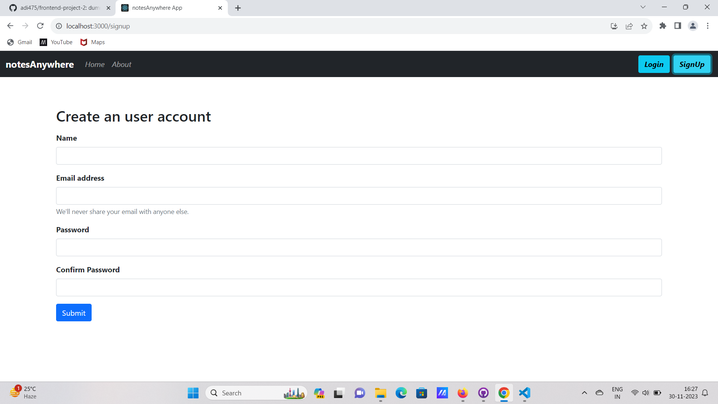Open the About navbar link
Screen dimensions: 718x404
click(121, 65)
